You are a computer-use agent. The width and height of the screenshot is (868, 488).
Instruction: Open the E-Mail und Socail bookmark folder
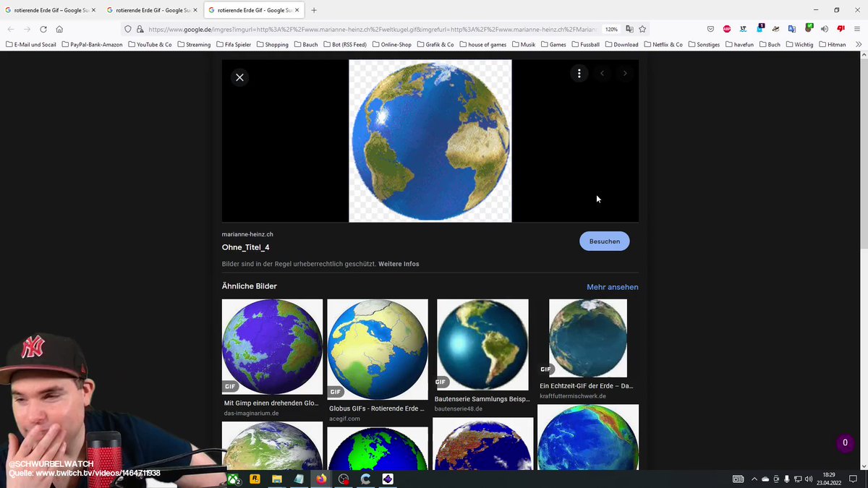click(31, 44)
